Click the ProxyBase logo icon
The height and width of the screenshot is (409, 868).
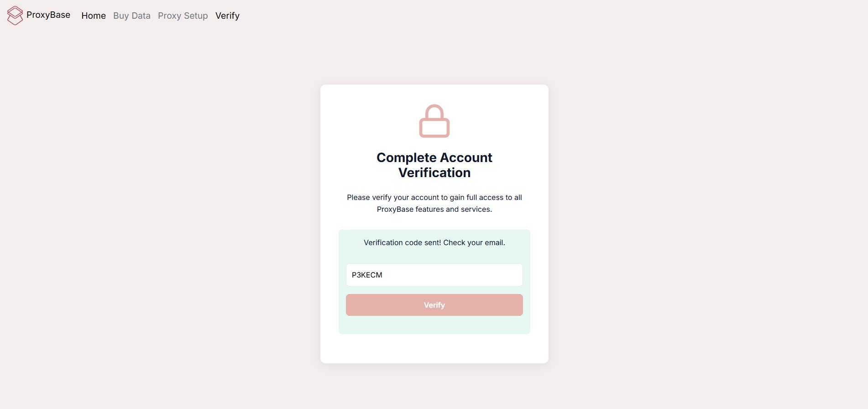[x=15, y=16]
